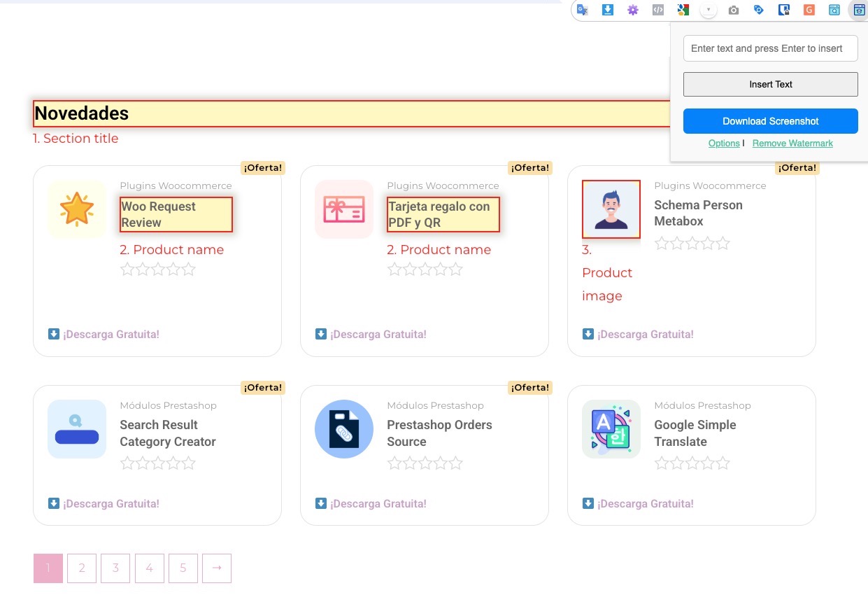The image size is (868, 602).
Task: Click the star rating of Schema Person Metabox
Action: tap(692, 244)
